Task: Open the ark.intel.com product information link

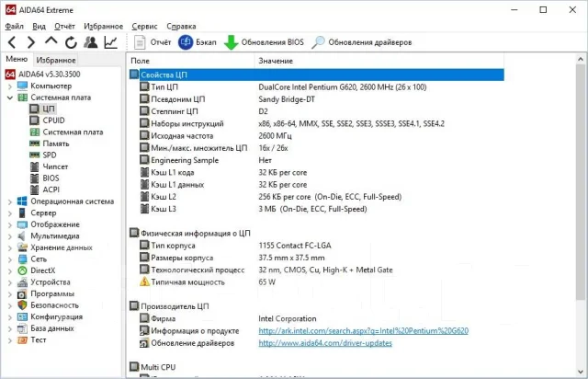Action: 364,331
